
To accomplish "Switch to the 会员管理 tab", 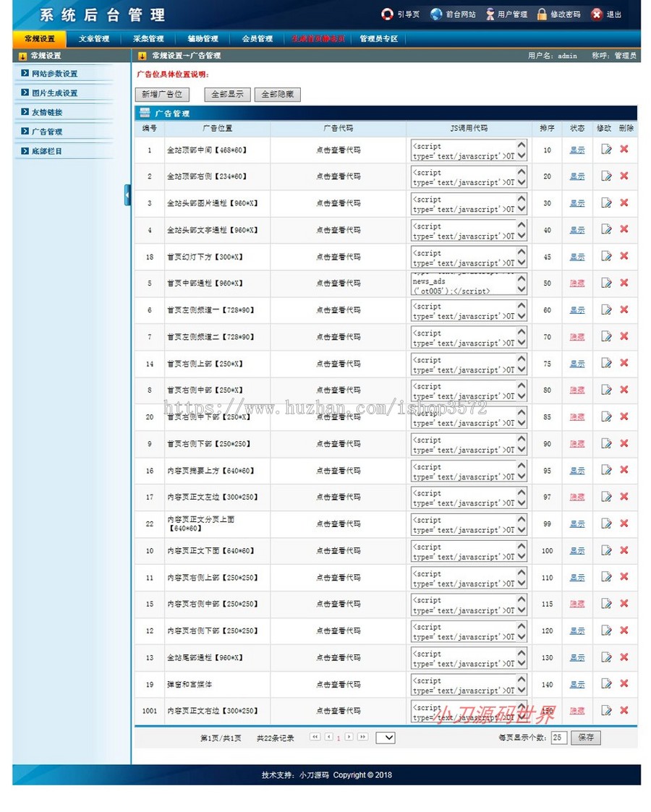I will pos(257,39).
